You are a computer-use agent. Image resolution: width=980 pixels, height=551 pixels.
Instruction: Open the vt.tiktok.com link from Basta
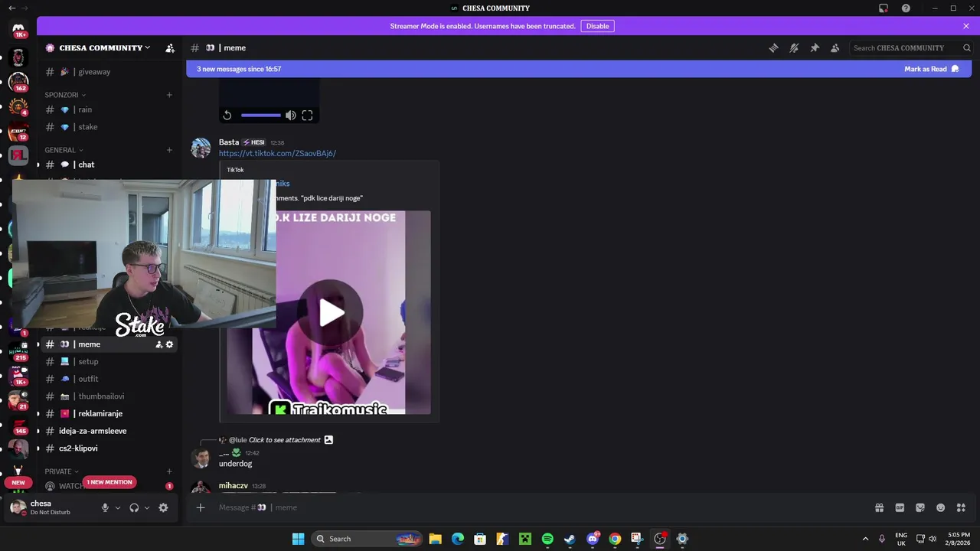point(277,153)
